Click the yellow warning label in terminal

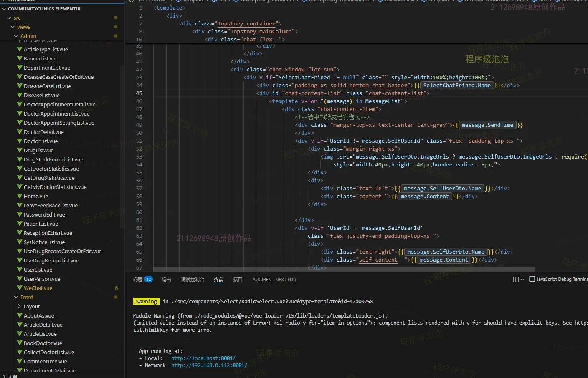pos(146,301)
